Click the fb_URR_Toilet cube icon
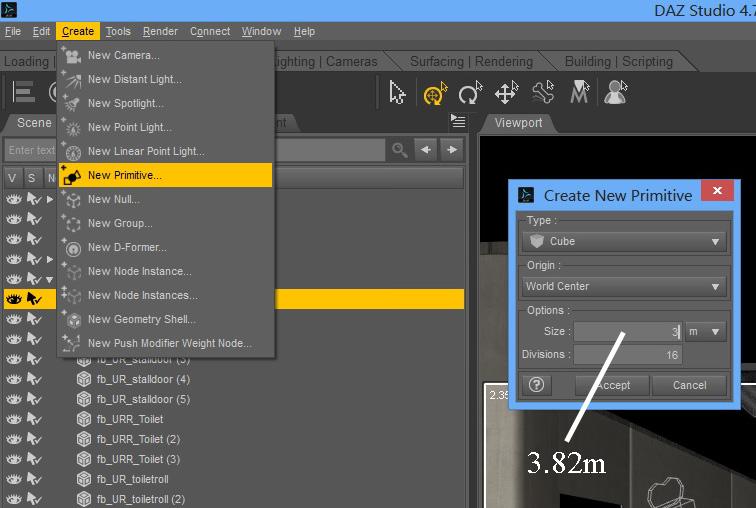 pyautogui.click(x=84, y=419)
